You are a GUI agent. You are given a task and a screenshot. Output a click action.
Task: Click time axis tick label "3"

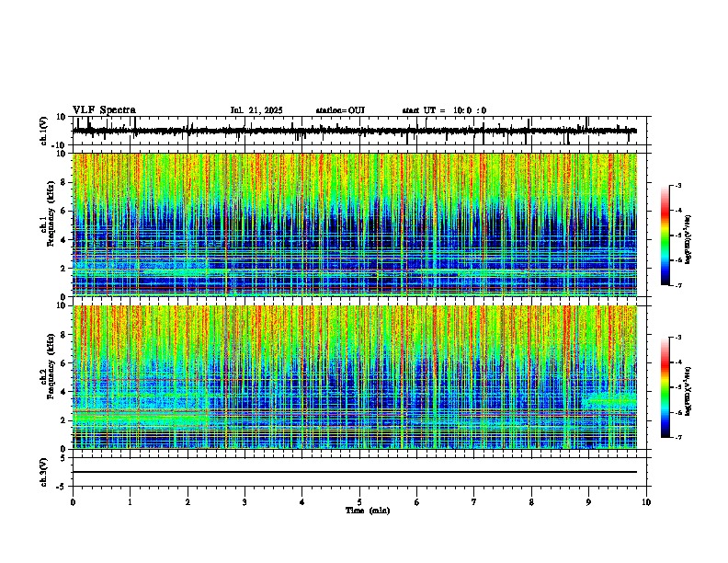pyautogui.click(x=245, y=502)
